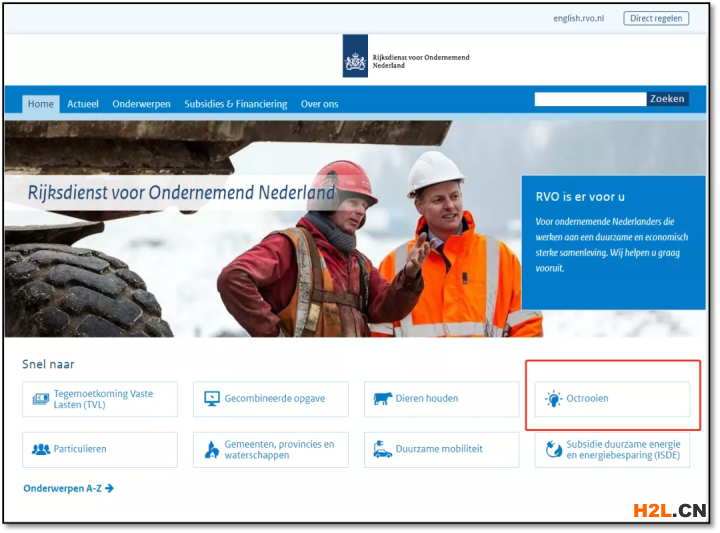Open Subsidie duurzame energie (ISDE) link

pos(612,449)
